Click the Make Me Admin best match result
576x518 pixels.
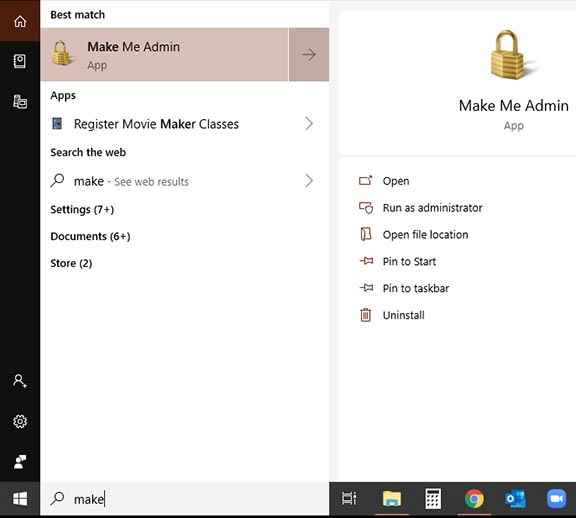(165, 54)
